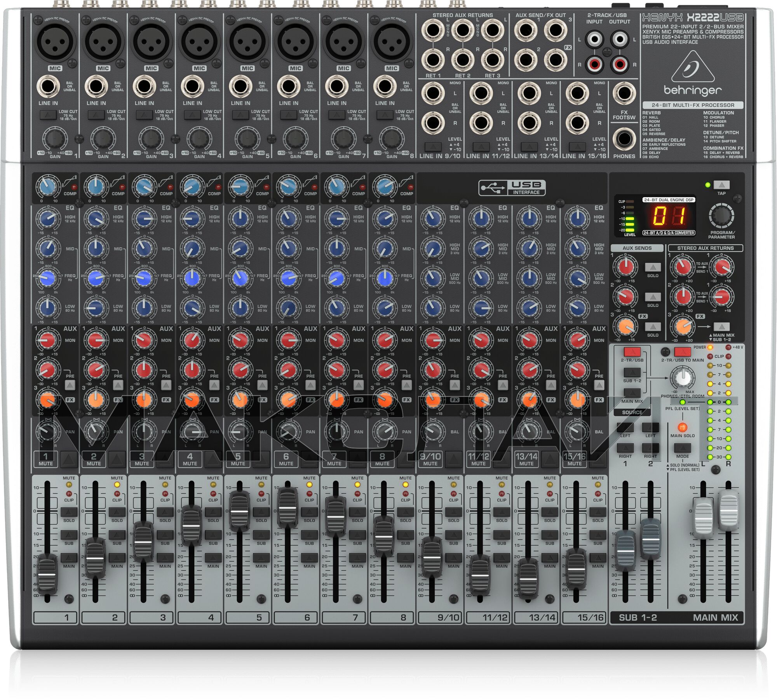This screenshot has width=777, height=700.
Task: Click the channel 2 CLIP LED
Action: 117,493
